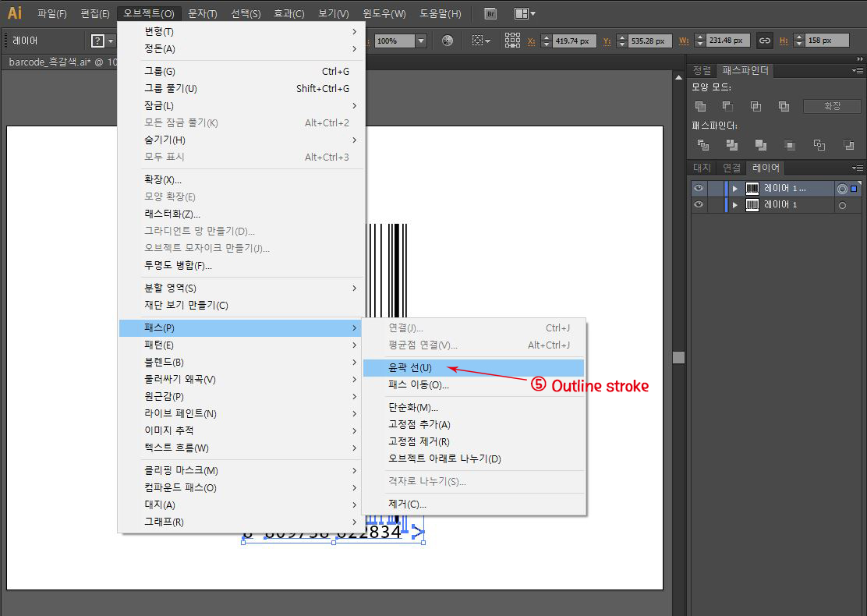This screenshot has height=616, width=867.
Task: Expand the 레이어 1... layer triangle
Action: (x=735, y=189)
